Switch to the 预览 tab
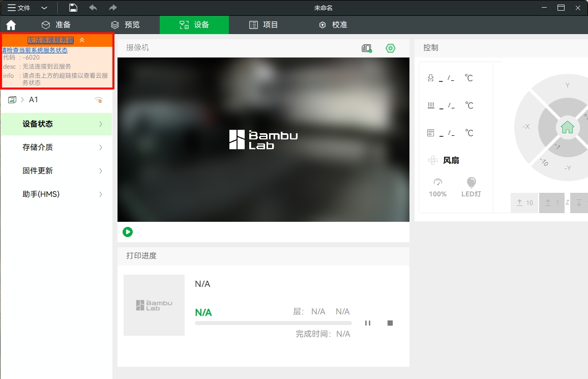 125,25
